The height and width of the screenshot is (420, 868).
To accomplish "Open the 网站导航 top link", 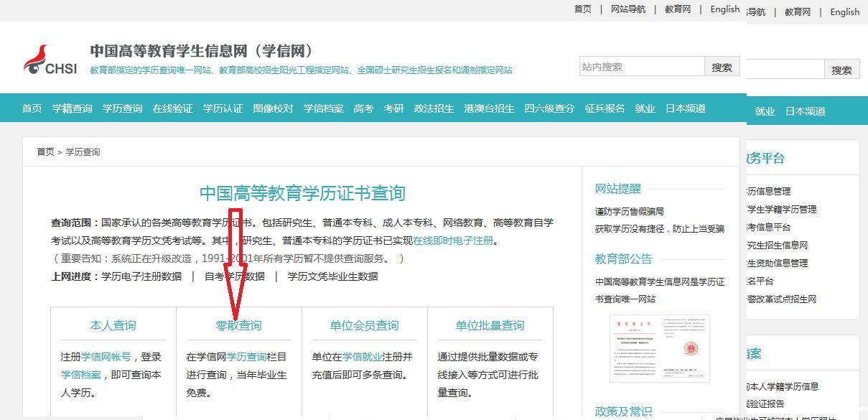I will click(x=627, y=9).
